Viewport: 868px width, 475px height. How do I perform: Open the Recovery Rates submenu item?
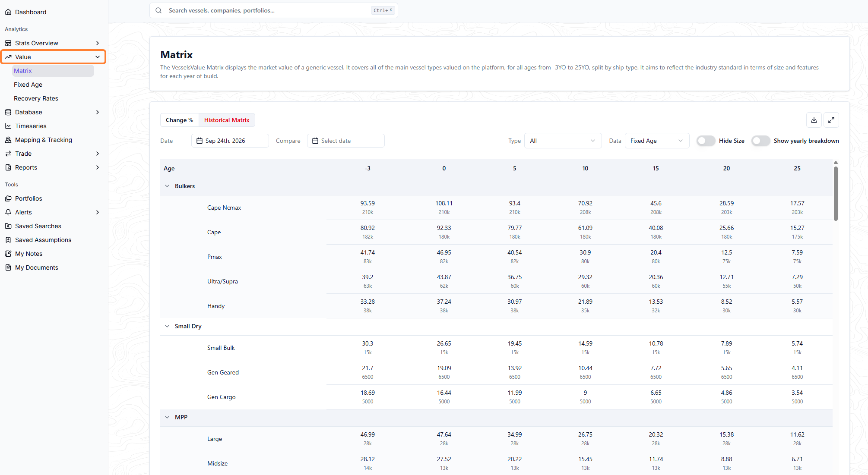(36, 98)
